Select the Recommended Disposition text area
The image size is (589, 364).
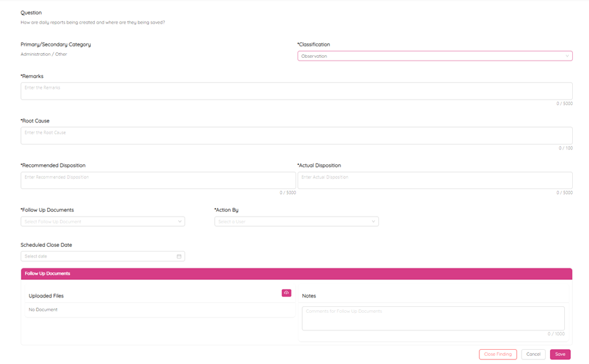(158, 180)
